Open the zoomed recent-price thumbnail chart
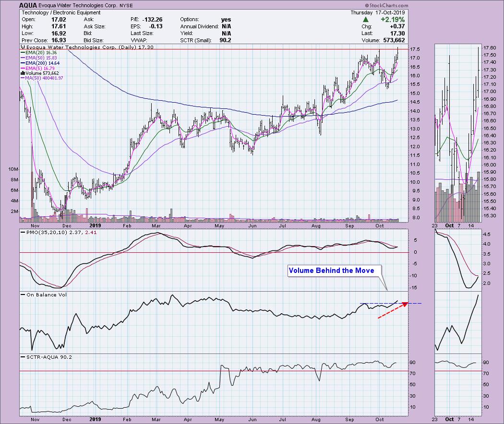 pos(458,132)
